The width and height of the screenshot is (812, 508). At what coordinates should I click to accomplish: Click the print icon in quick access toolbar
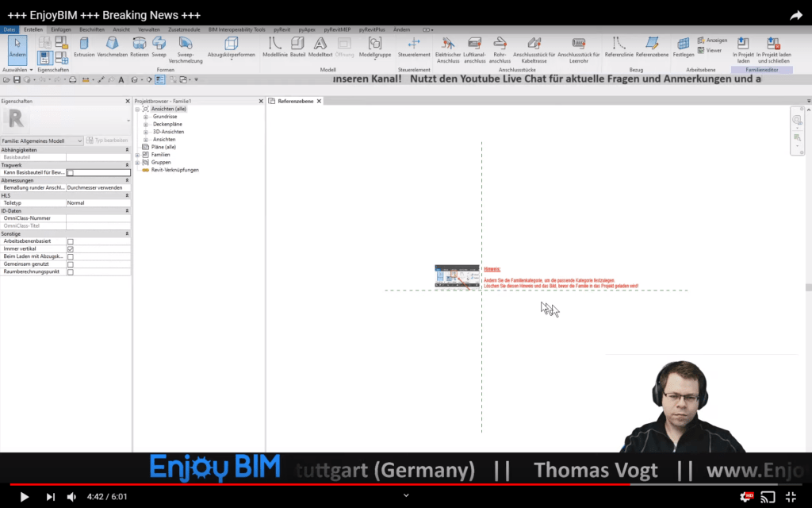[72, 80]
